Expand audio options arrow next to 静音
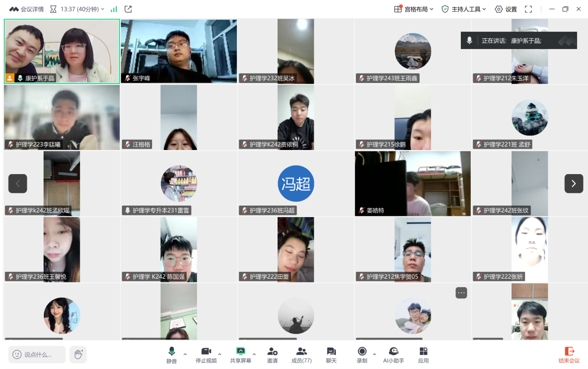Image resolution: width=588 pixels, height=369 pixels. tap(185, 355)
